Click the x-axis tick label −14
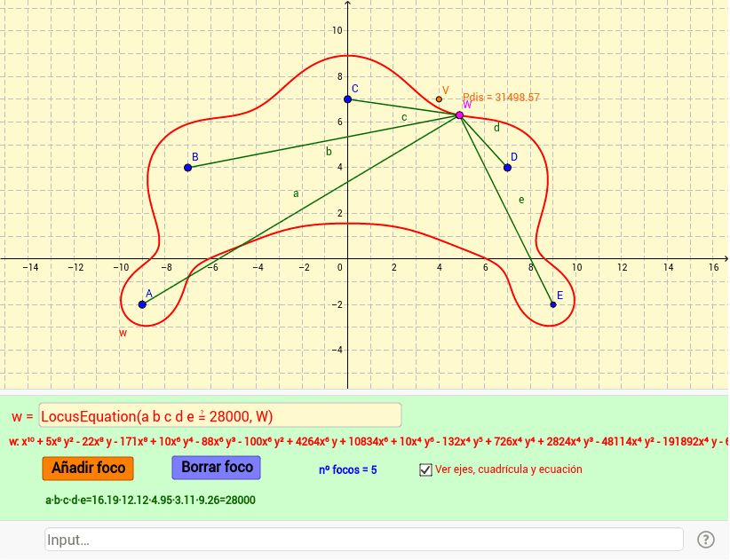 pyautogui.click(x=30, y=267)
